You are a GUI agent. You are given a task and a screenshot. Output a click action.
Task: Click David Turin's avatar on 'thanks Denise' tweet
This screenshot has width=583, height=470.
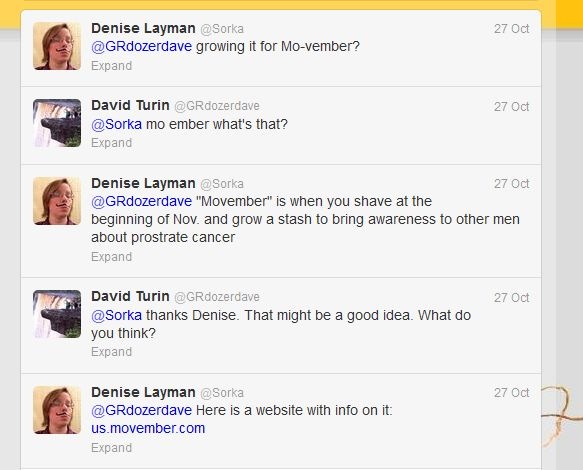(57, 314)
